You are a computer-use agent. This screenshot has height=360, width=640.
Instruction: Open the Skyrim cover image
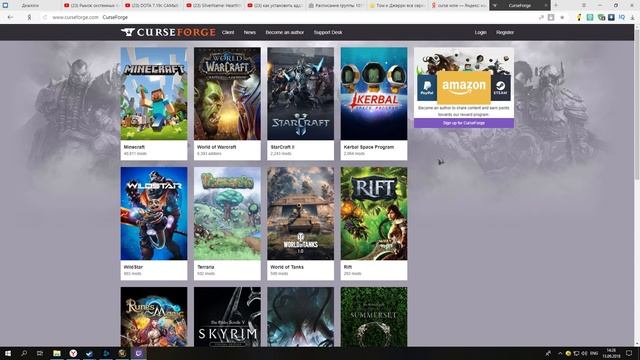tap(227, 317)
